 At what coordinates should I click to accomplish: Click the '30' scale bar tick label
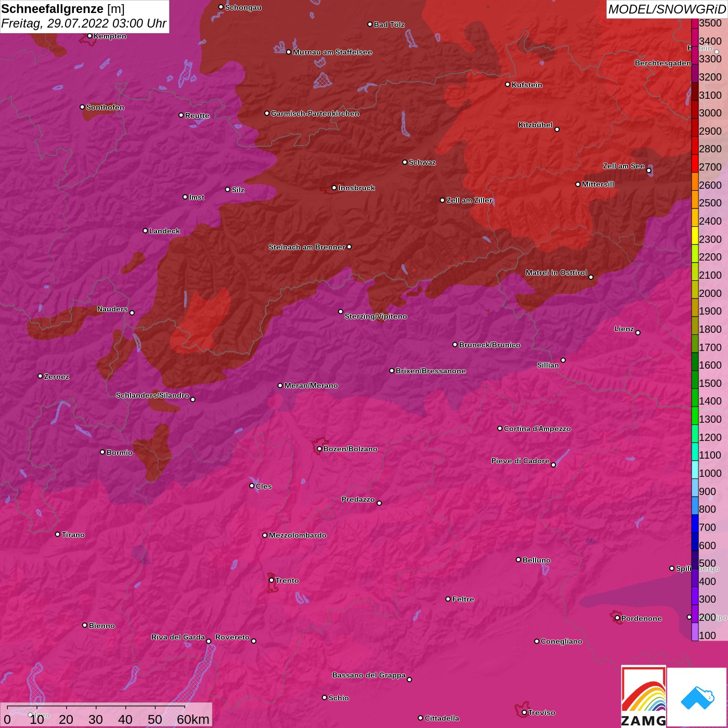tap(96, 719)
